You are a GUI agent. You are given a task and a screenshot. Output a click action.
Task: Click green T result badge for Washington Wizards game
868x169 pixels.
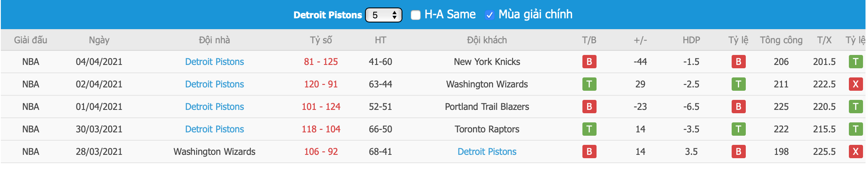589,84
